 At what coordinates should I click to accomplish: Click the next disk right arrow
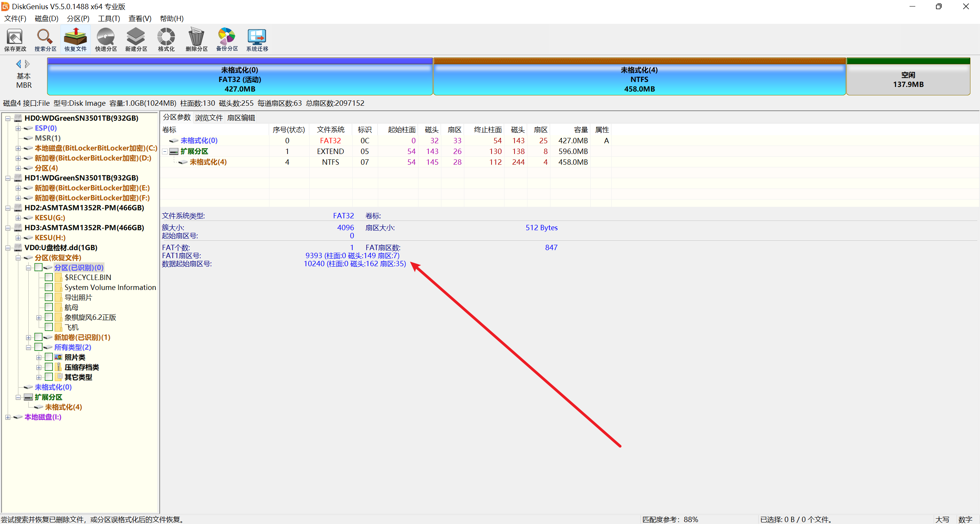click(28, 64)
